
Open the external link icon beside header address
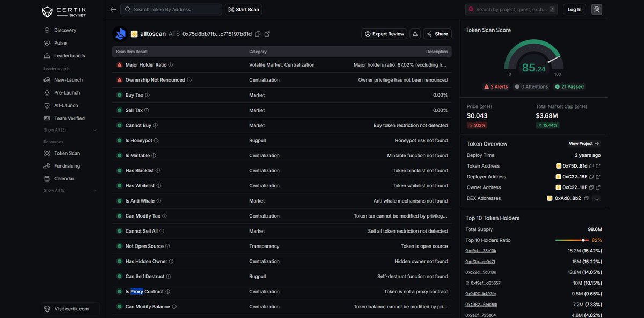(267, 34)
